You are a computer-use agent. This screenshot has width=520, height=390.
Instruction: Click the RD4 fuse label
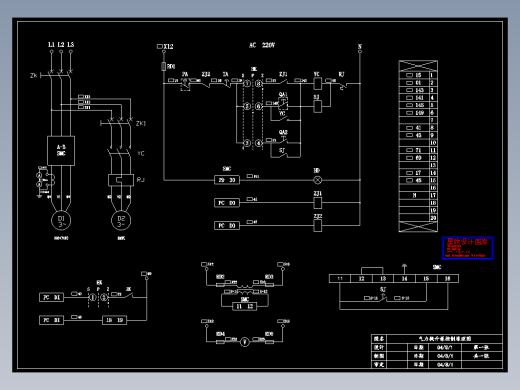[220, 334]
